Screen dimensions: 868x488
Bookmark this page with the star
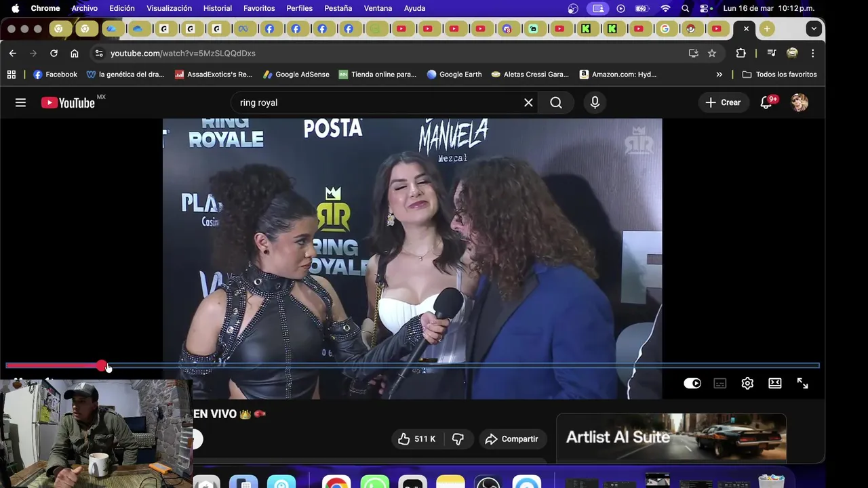pyautogui.click(x=712, y=53)
